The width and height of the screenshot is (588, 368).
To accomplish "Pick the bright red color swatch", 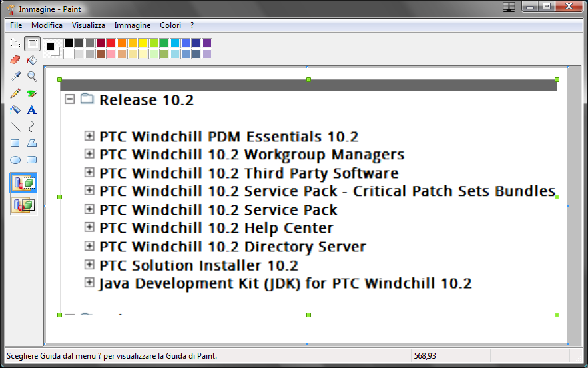I will pos(111,43).
